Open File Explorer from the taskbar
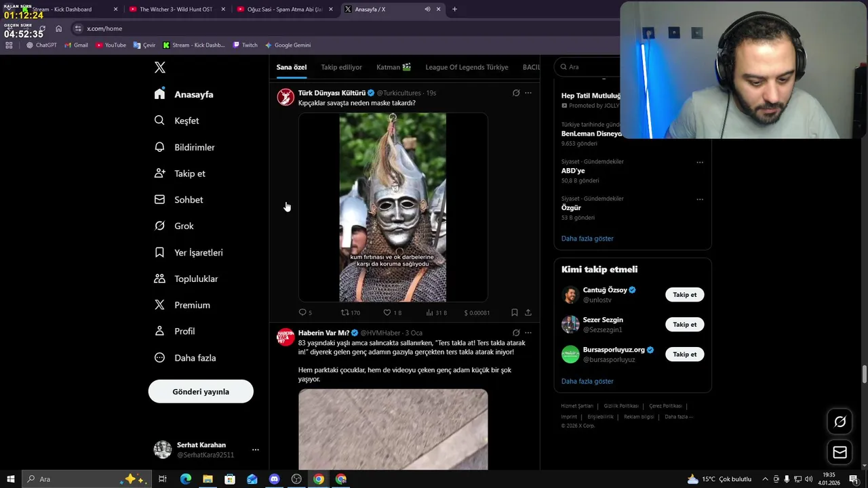Screen dimensions: 868x488 point(208,479)
